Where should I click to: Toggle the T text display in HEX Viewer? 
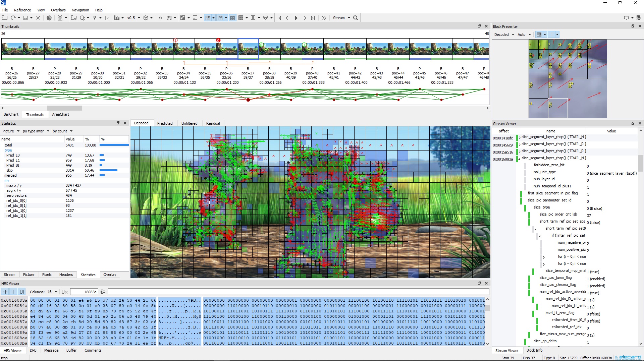(x=13, y=292)
